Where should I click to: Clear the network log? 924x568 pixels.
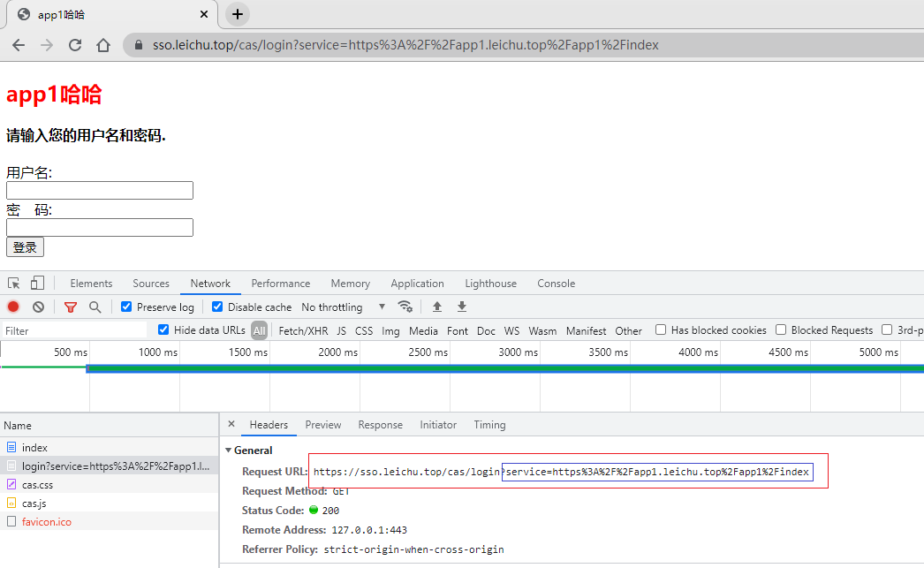[x=38, y=307]
